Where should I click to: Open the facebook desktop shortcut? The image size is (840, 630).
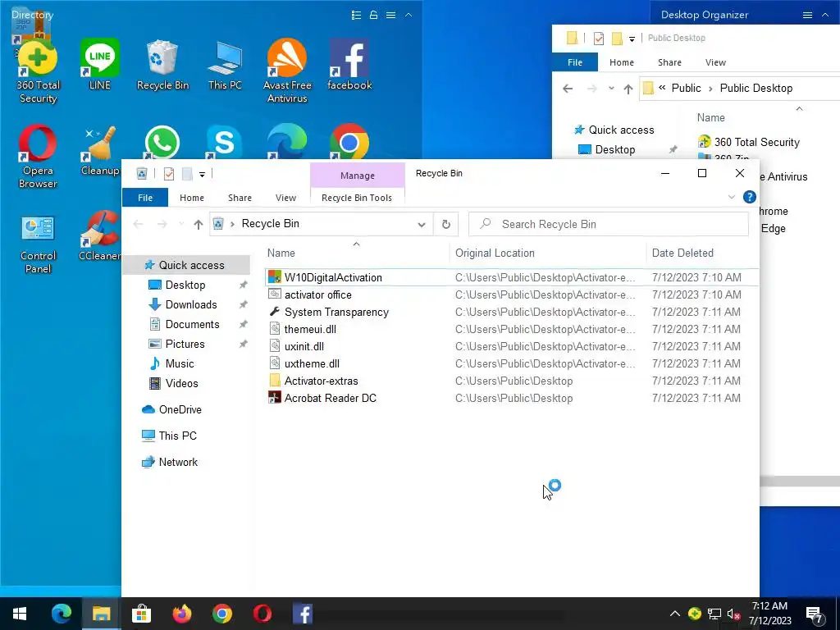click(x=349, y=64)
